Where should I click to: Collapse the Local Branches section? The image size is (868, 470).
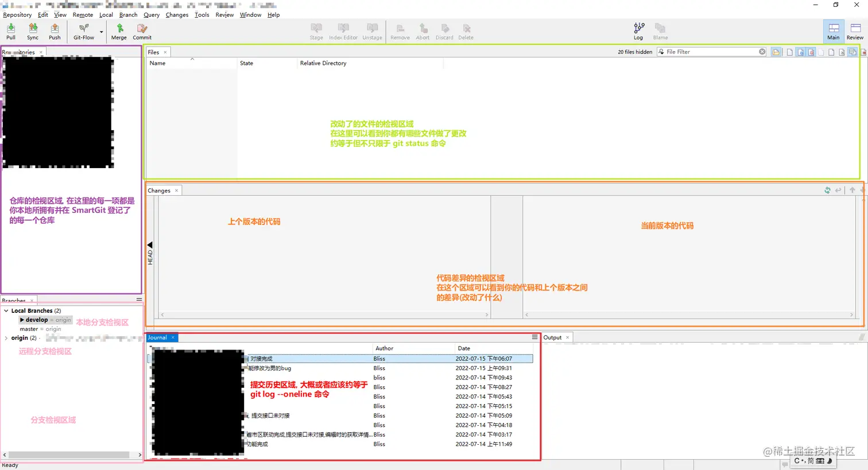coord(6,310)
